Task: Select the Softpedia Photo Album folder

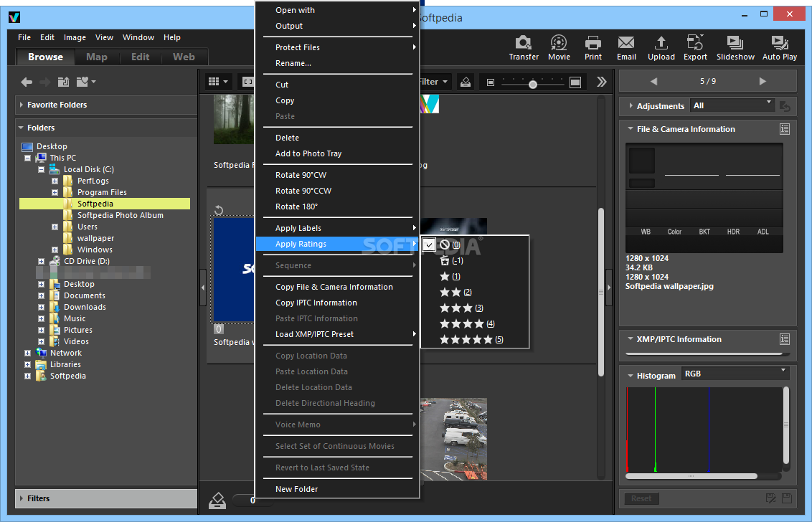Action: (x=120, y=215)
